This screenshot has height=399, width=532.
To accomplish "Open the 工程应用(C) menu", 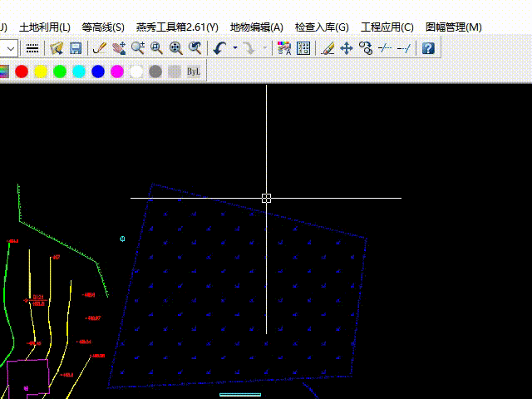I will pos(387,27).
